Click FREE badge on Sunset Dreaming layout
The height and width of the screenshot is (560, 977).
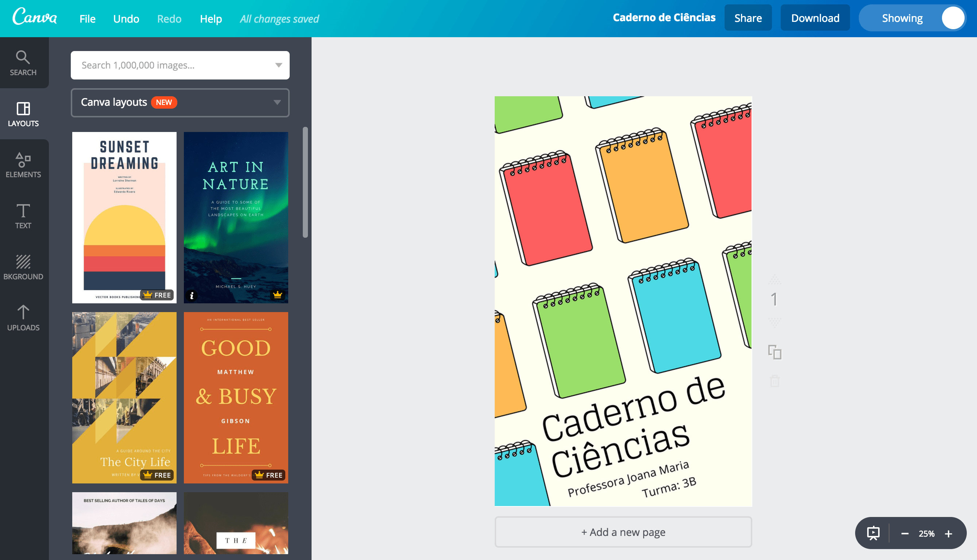pyautogui.click(x=157, y=295)
